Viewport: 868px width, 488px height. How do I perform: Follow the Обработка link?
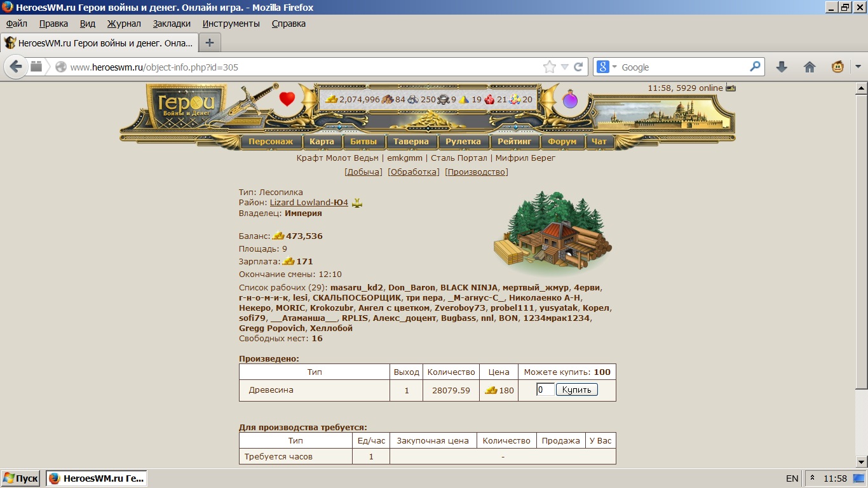414,172
